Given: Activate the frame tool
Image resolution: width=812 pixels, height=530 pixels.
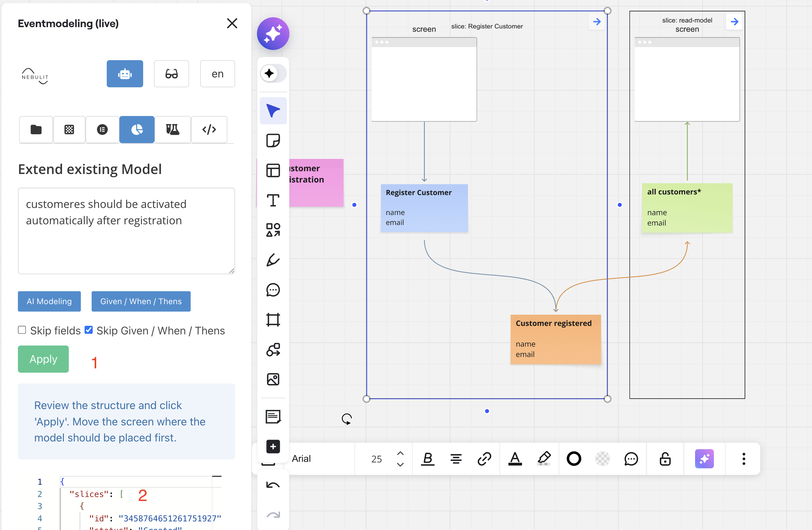Looking at the screenshot, I should 273,320.
